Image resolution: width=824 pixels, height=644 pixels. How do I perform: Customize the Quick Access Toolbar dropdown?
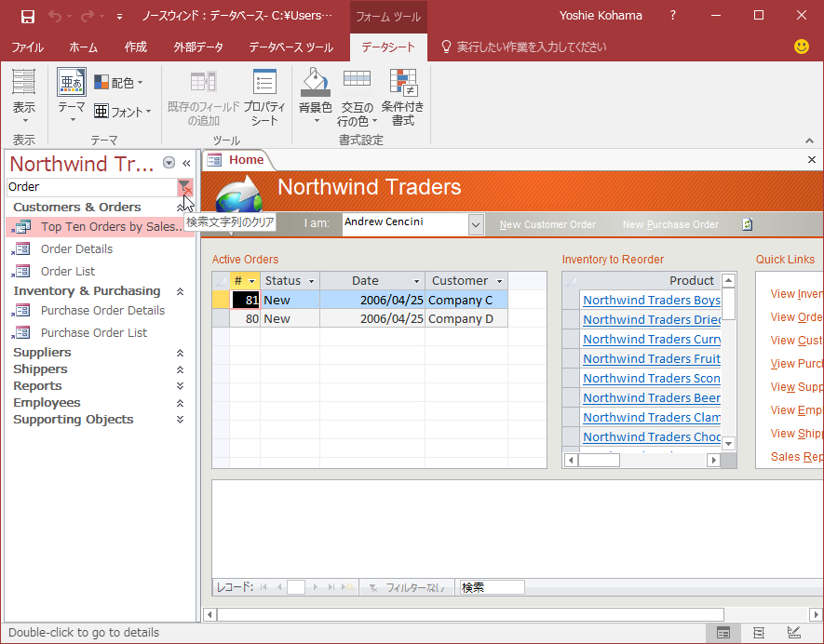click(x=120, y=17)
